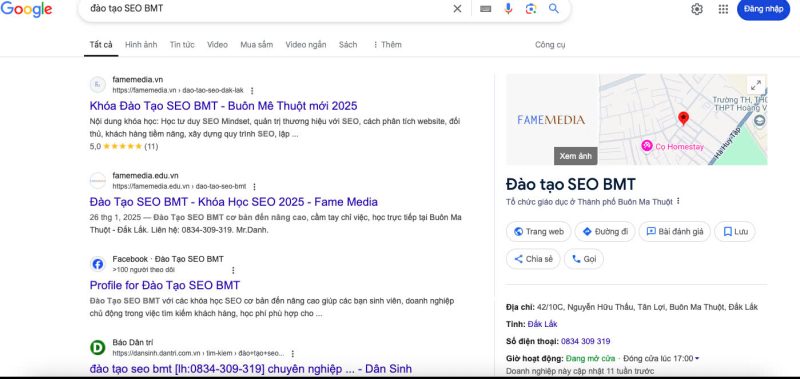Submit search with the magnifier icon
The height and width of the screenshot is (379, 800).
(554, 9)
